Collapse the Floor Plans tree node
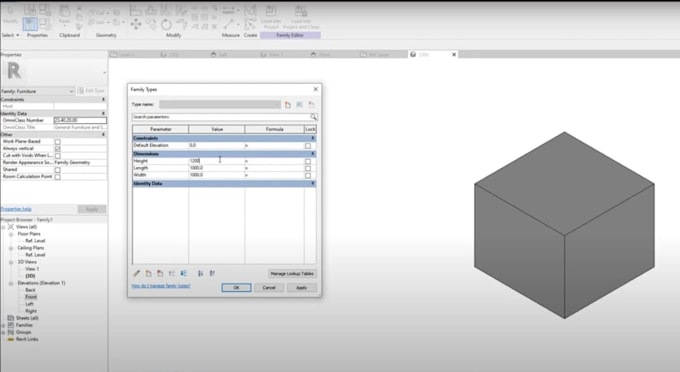Screen dimensions: 680x372 pyautogui.click(x=11, y=234)
